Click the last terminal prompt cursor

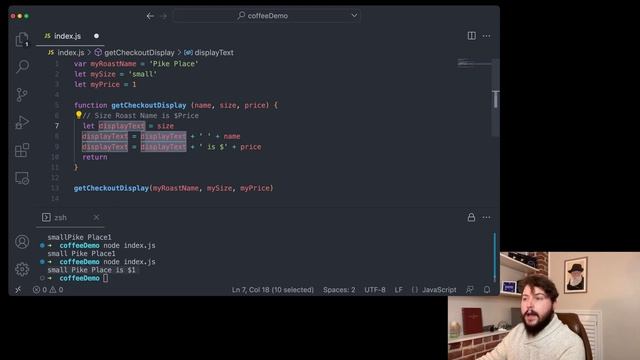(105, 278)
